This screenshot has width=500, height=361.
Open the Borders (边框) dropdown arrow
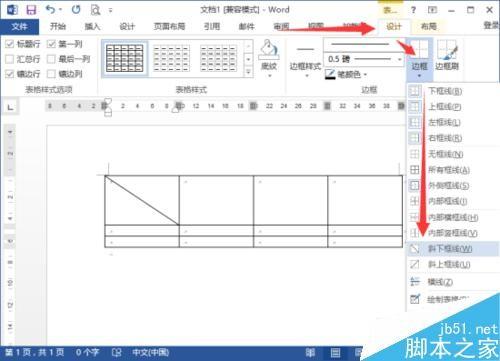[x=419, y=76]
